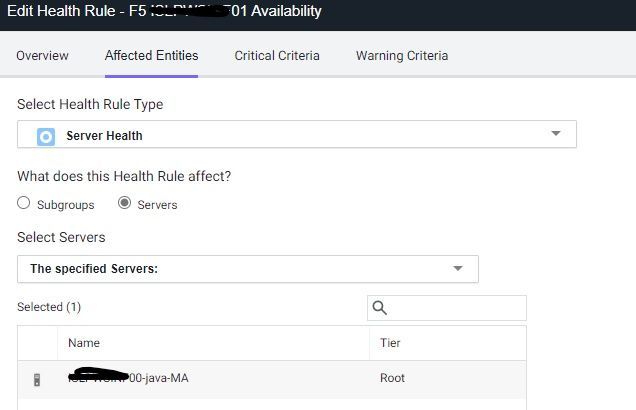Click the search magnifier icon
The width and height of the screenshot is (636, 410).
click(380, 308)
